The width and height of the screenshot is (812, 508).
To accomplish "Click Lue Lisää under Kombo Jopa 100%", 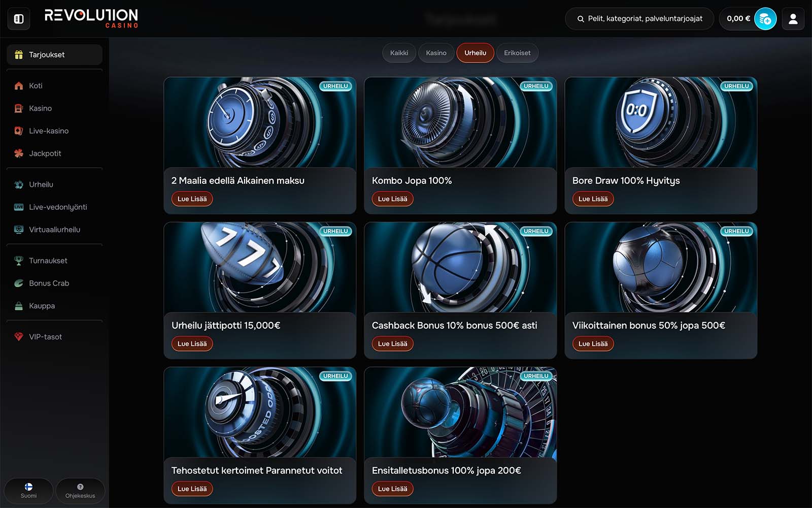I will tap(392, 199).
